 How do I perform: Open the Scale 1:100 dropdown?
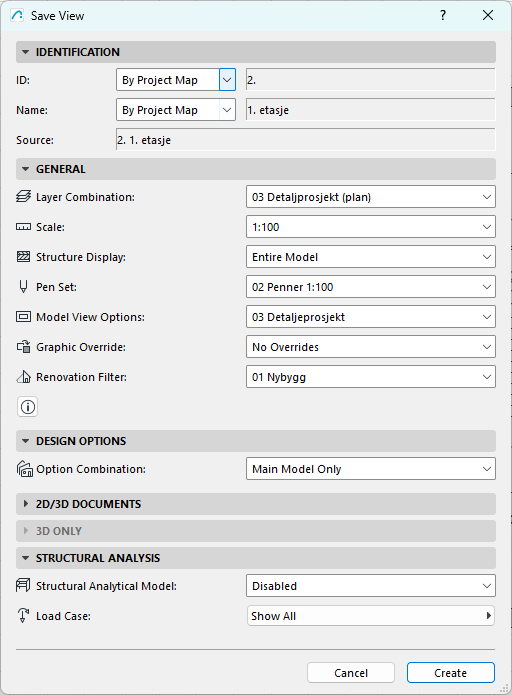point(371,227)
